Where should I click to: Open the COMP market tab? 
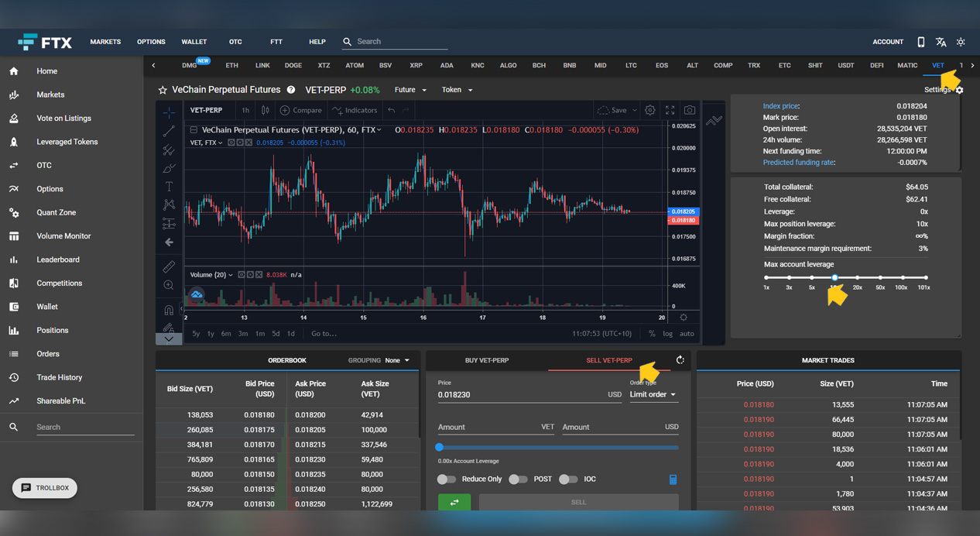click(722, 65)
